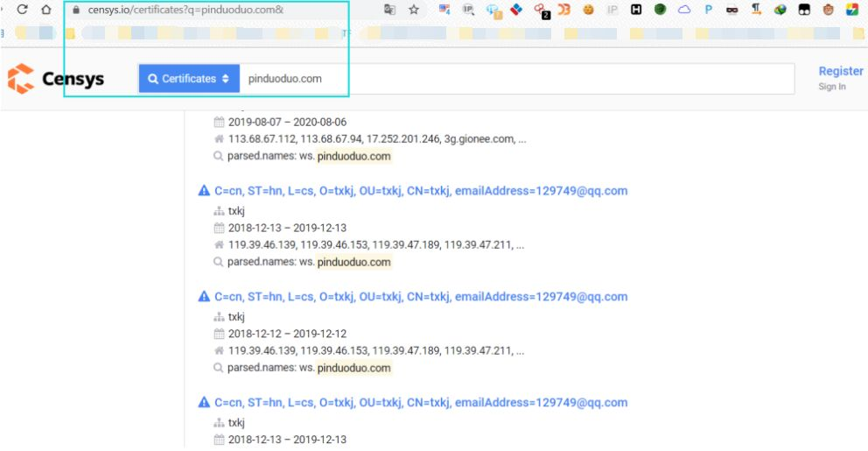Open the gray IP extension icon
868x451 pixels.
[x=612, y=10]
